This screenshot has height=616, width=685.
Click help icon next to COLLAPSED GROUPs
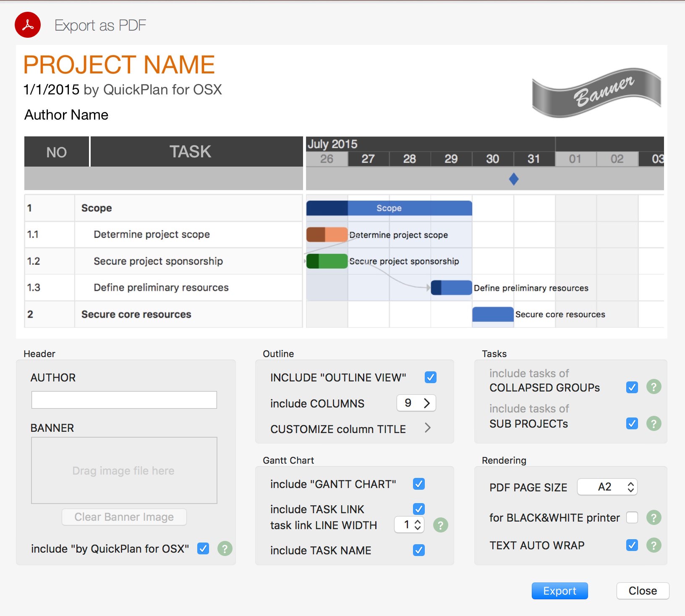(654, 386)
